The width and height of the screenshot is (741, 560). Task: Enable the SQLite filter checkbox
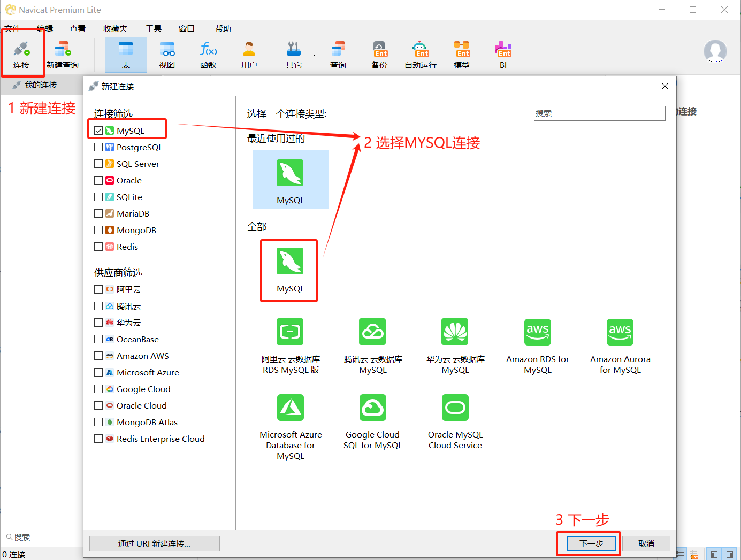pyautogui.click(x=98, y=197)
